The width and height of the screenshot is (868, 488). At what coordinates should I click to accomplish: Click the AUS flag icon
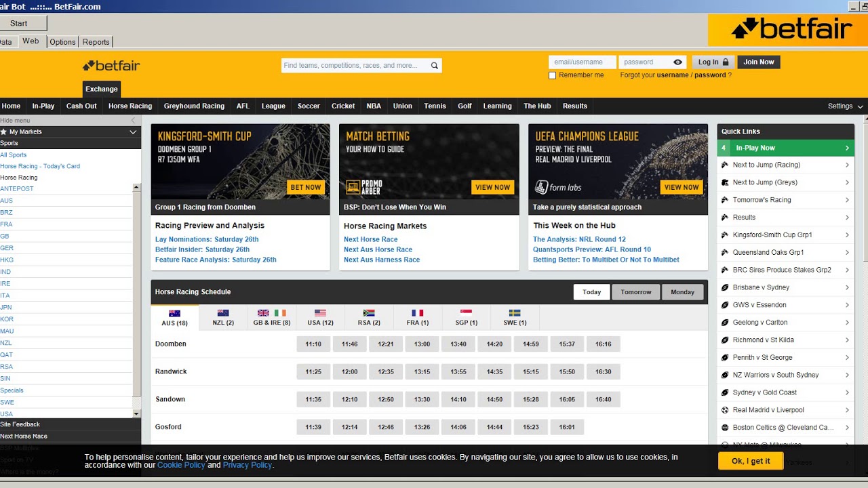pos(174,313)
